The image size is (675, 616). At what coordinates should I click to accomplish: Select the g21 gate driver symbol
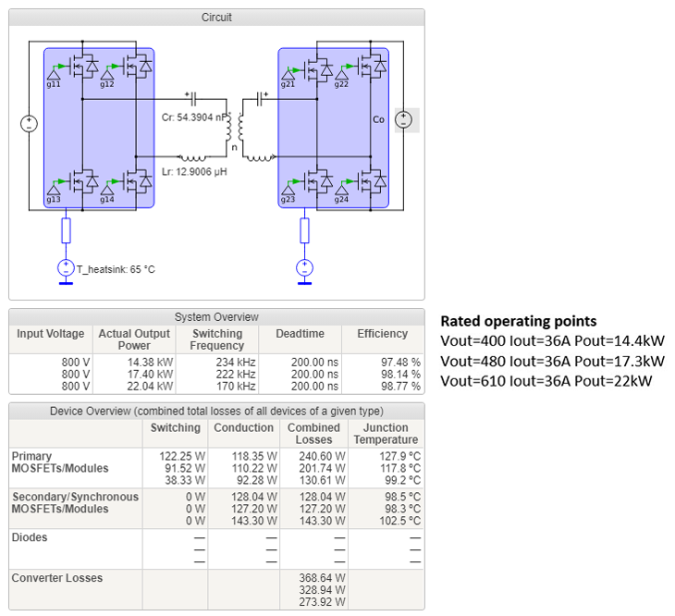tap(288, 75)
